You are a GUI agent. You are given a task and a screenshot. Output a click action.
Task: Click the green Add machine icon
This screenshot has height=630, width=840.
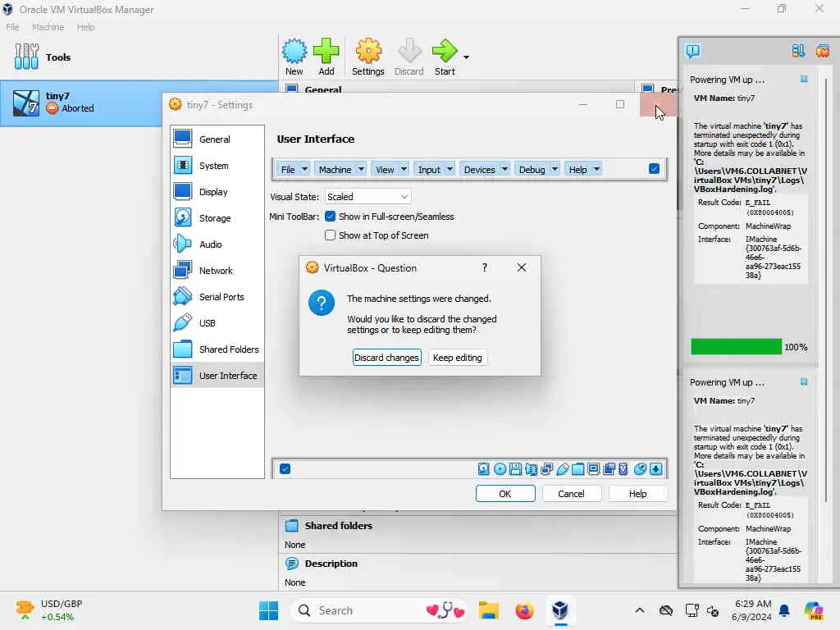(326, 57)
